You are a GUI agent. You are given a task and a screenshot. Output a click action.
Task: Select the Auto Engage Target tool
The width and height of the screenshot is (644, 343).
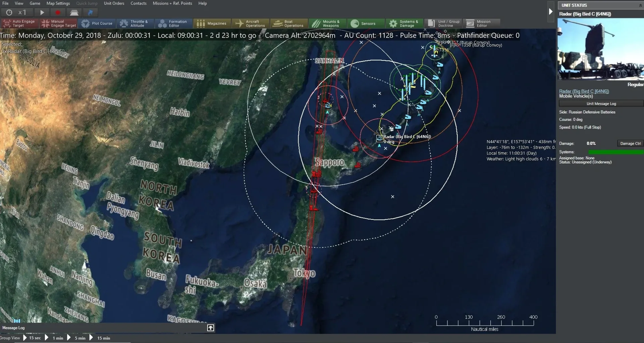(x=19, y=23)
